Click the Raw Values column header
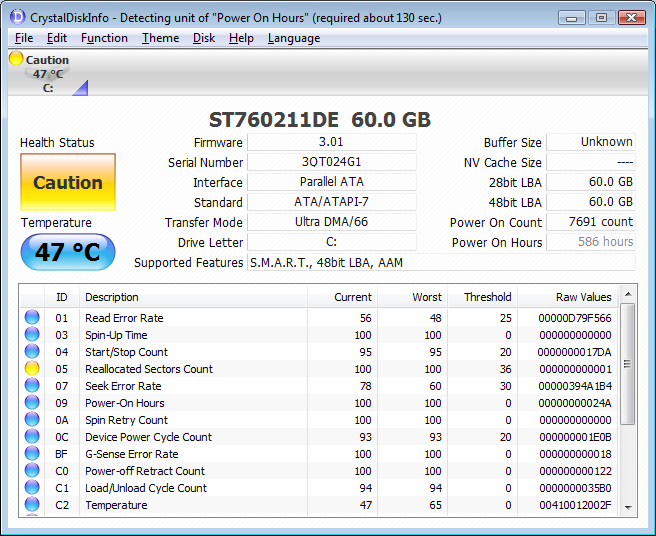656x536 pixels. (568, 297)
